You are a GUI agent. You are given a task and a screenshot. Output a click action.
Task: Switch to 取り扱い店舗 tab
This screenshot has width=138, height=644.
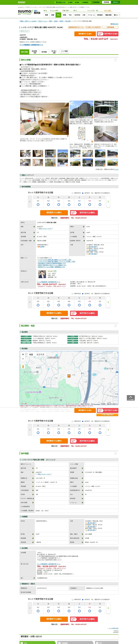[x=54, y=52]
